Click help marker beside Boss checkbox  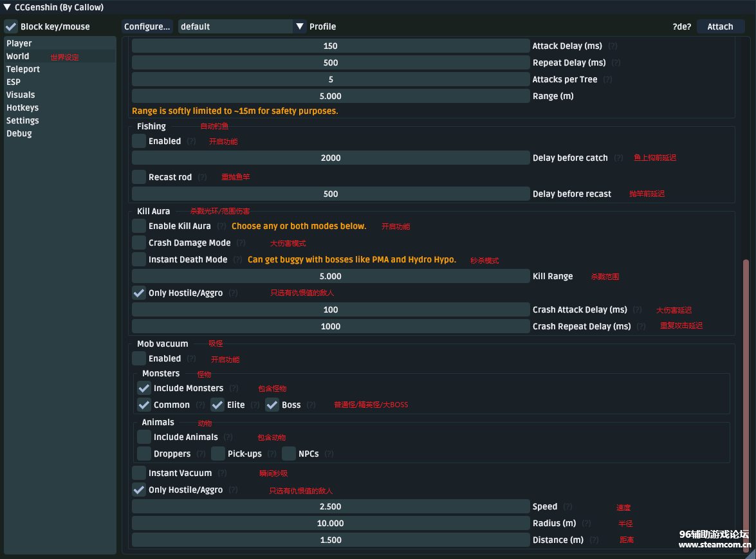point(311,405)
